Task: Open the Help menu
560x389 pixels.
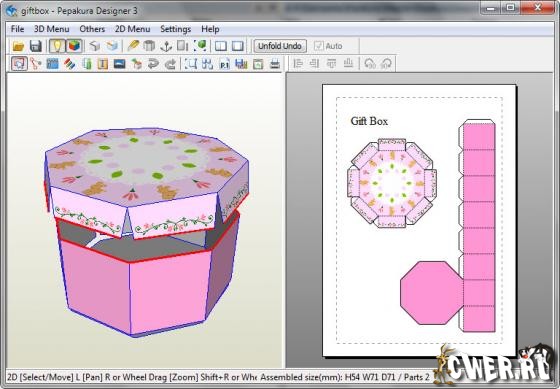Action: (210, 29)
